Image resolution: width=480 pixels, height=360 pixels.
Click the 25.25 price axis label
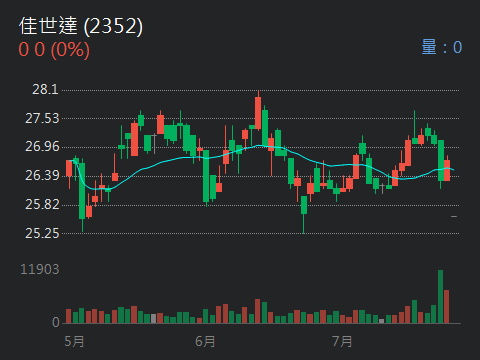(x=42, y=233)
